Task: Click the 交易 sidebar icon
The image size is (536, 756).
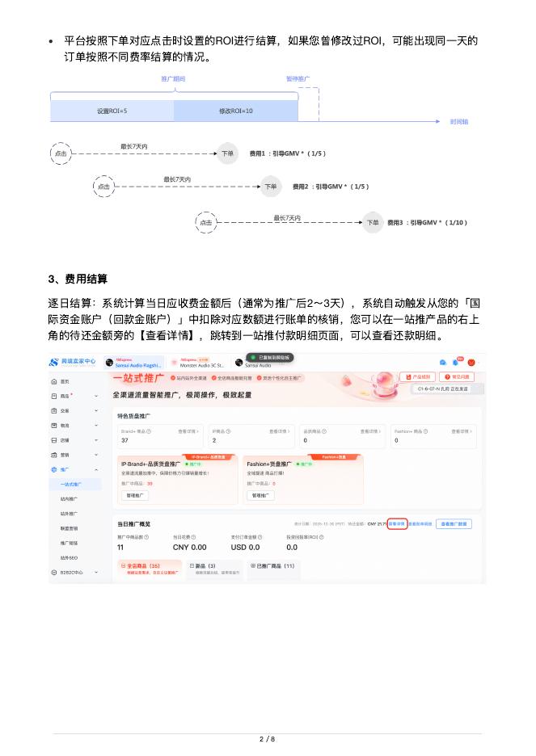Action: [x=54, y=411]
